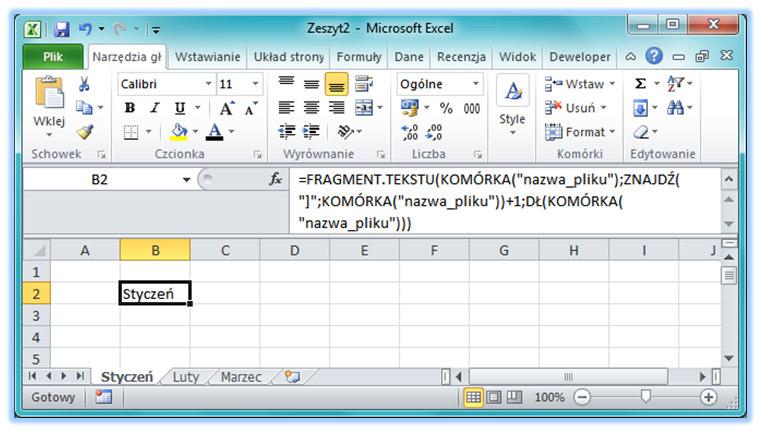
Task: Toggle underline formatting
Action: [x=180, y=108]
